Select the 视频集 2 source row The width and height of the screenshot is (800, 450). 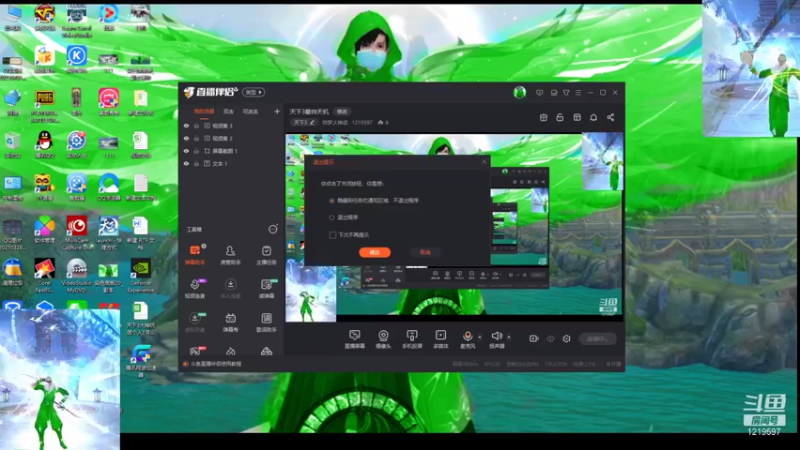(231, 138)
